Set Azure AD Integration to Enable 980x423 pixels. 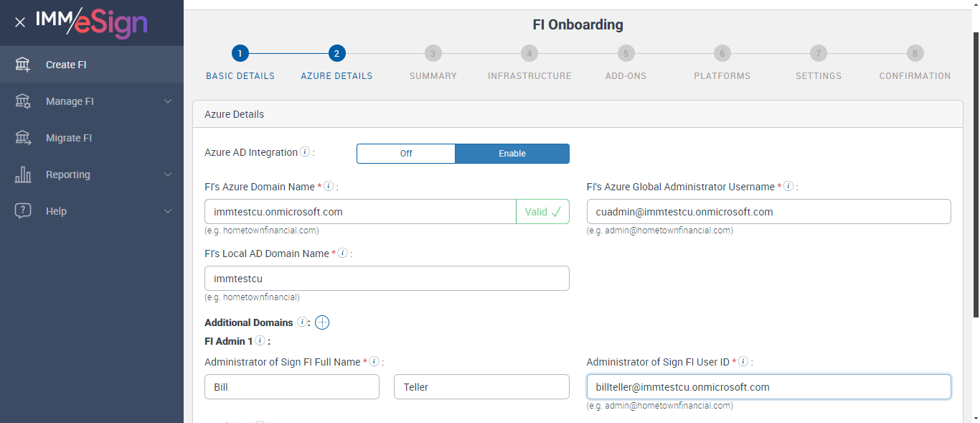[x=512, y=154]
